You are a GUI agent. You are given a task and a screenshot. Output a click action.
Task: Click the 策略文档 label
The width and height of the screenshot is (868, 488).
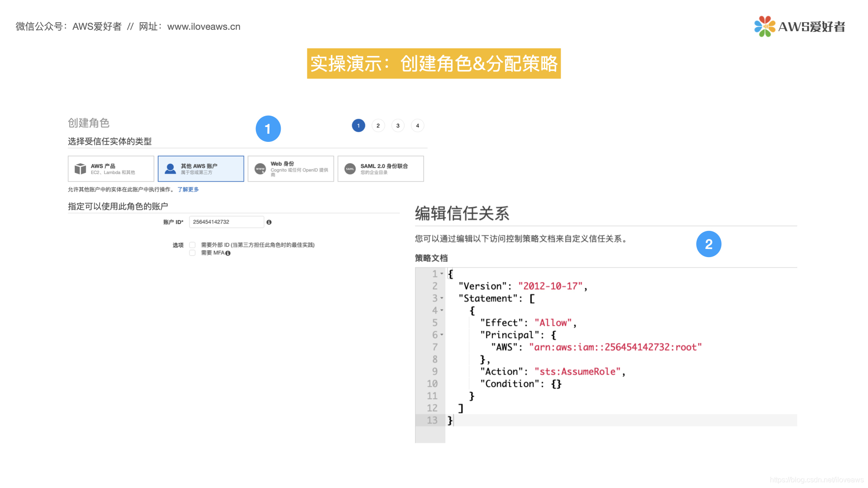[x=431, y=258]
